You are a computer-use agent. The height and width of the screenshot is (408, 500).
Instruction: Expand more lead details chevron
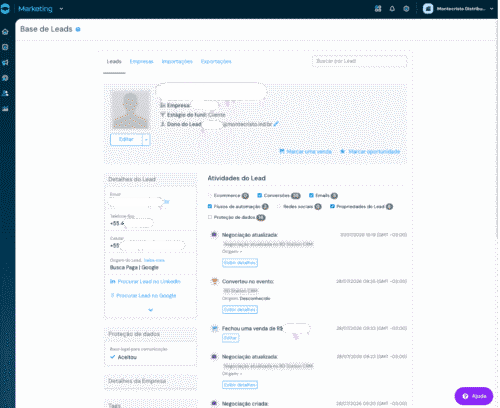click(x=150, y=310)
